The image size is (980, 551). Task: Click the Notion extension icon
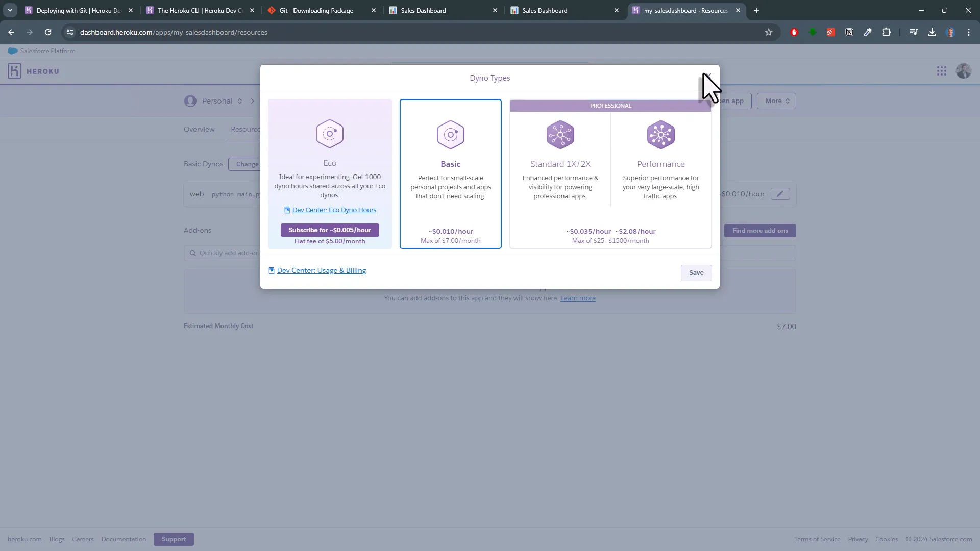point(849,32)
